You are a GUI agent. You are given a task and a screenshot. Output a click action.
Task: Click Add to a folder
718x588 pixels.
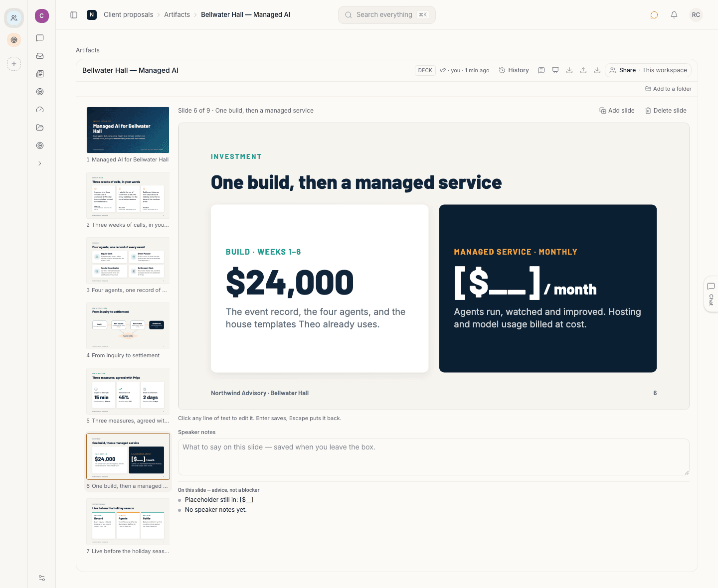(x=668, y=89)
